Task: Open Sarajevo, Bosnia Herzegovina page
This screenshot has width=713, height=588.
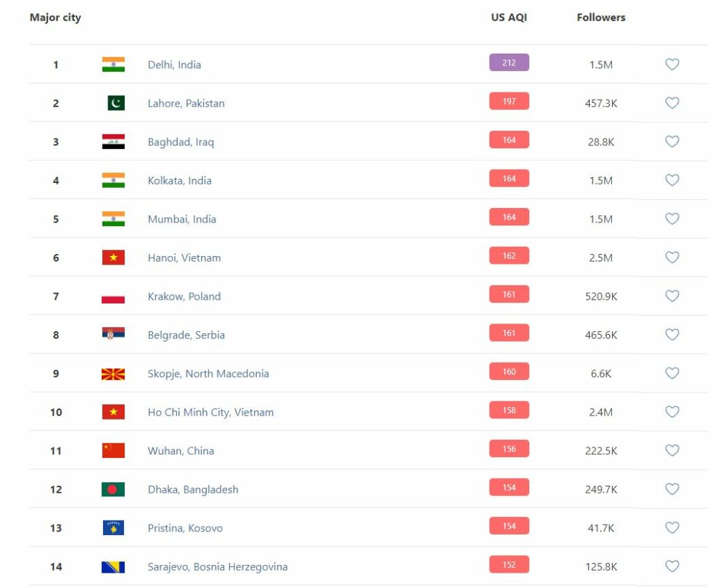Action: click(x=217, y=566)
